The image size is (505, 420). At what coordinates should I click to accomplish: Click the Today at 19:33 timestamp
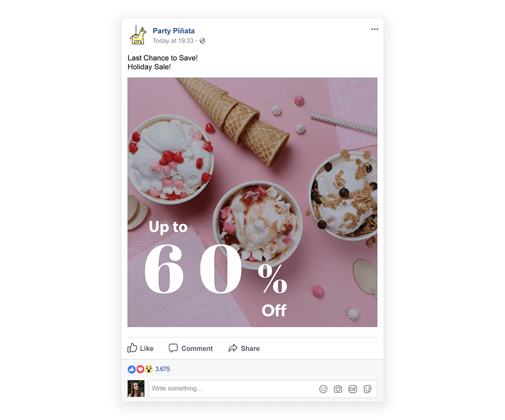[173, 40]
